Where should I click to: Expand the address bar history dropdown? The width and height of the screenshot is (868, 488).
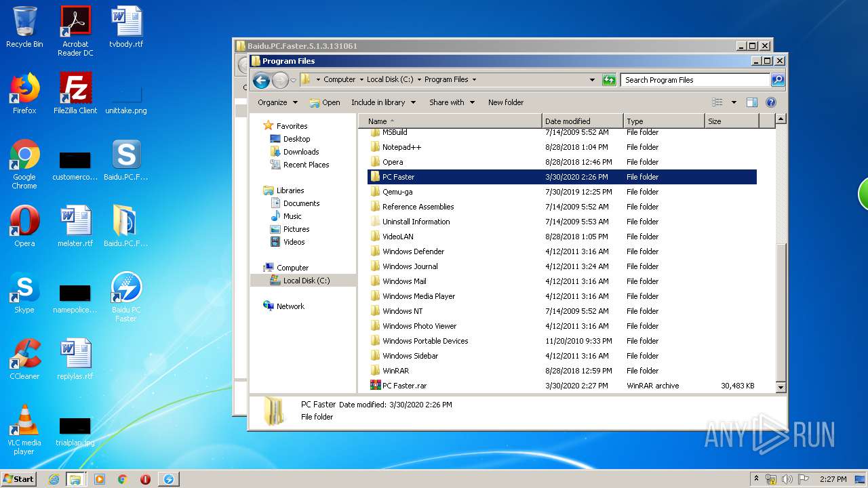(593, 80)
